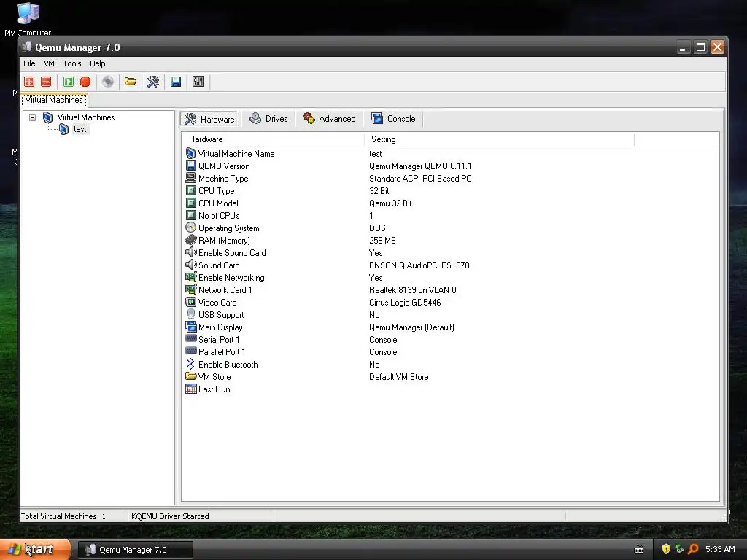Click the Standard ACPI PCI Based PC value

pyautogui.click(x=420, y=179)
